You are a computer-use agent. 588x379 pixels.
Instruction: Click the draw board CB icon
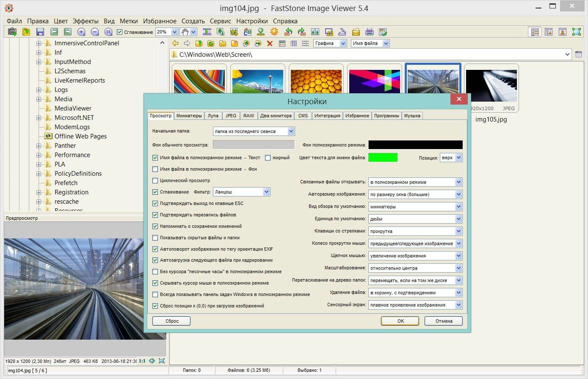[247, 32]
